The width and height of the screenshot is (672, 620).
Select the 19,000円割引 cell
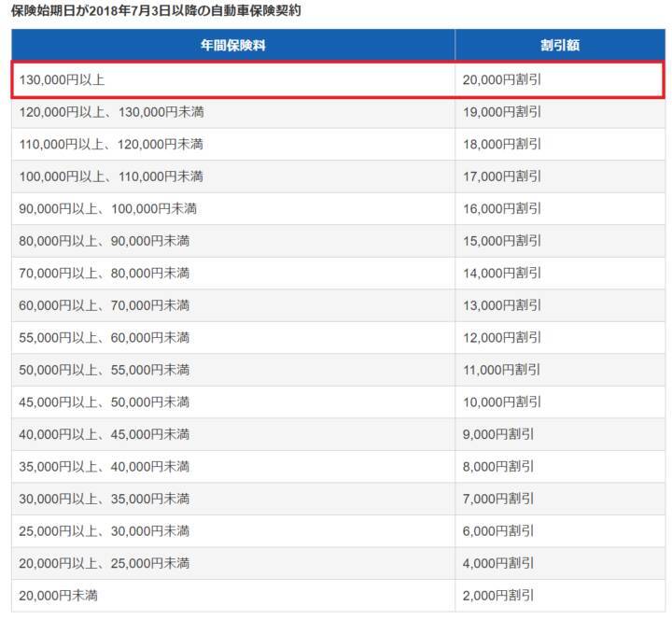click(560, 112)
